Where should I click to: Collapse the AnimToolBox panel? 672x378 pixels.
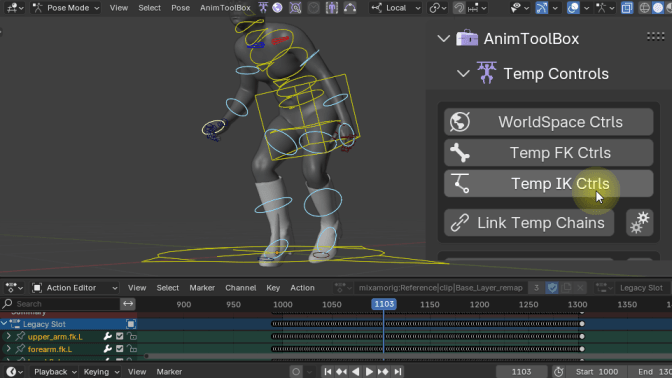[444, 39]
